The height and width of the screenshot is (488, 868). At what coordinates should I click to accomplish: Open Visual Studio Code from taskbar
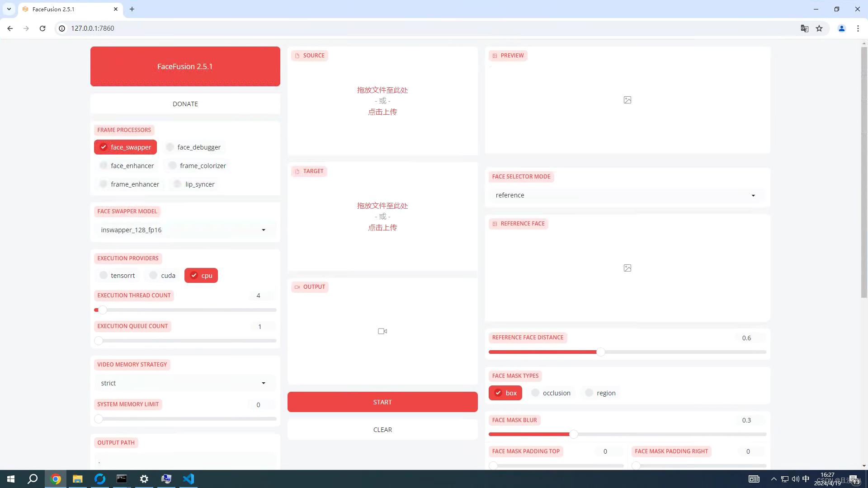click(x=189, y=479)
